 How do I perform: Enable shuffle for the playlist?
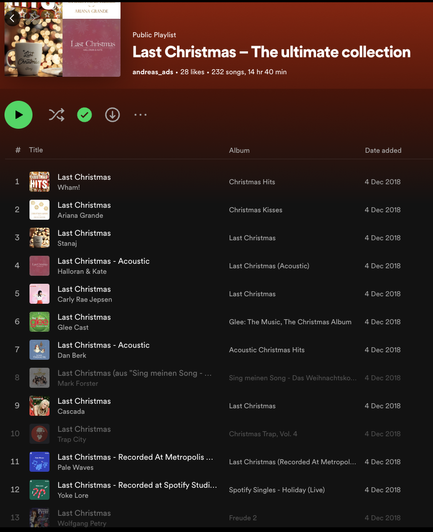click(56, 115)
